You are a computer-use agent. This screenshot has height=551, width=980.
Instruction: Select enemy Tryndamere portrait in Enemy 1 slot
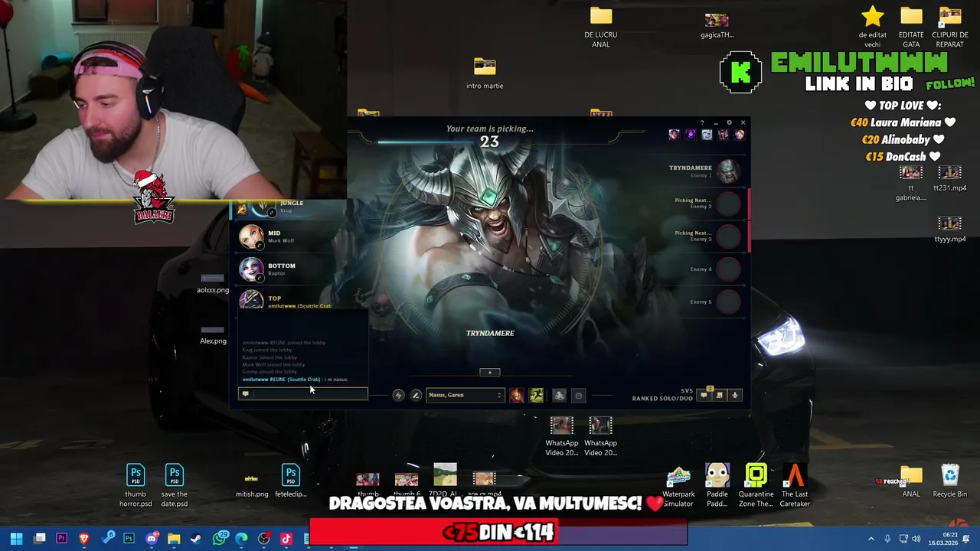728,171
